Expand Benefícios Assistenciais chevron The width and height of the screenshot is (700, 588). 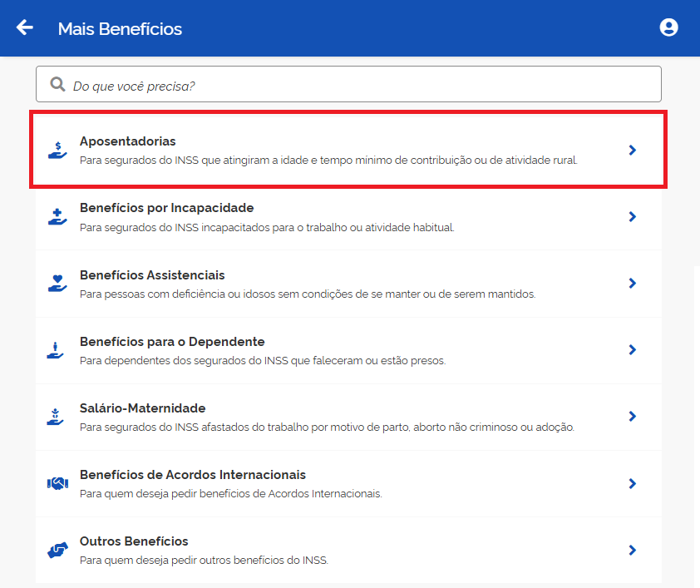(632, 283)
